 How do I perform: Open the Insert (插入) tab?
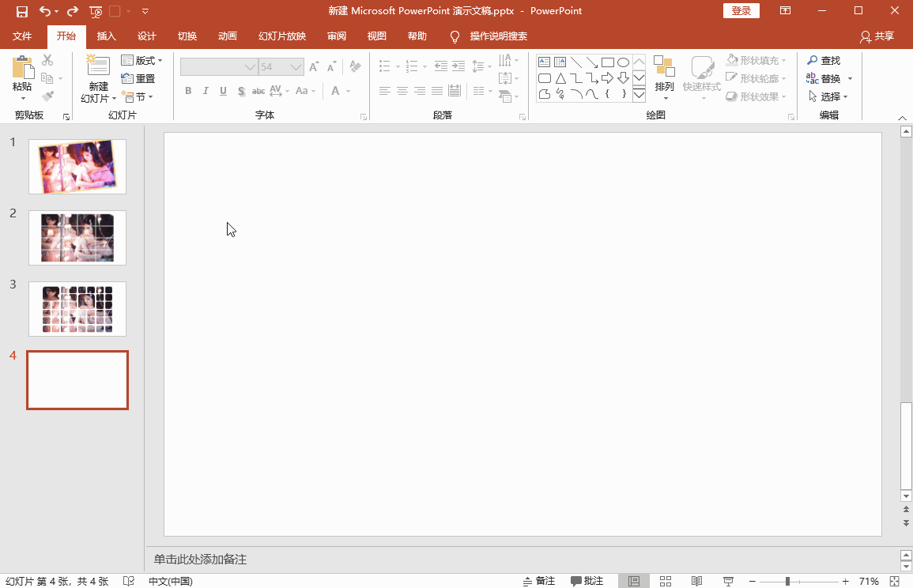click(x=106, y=36)
